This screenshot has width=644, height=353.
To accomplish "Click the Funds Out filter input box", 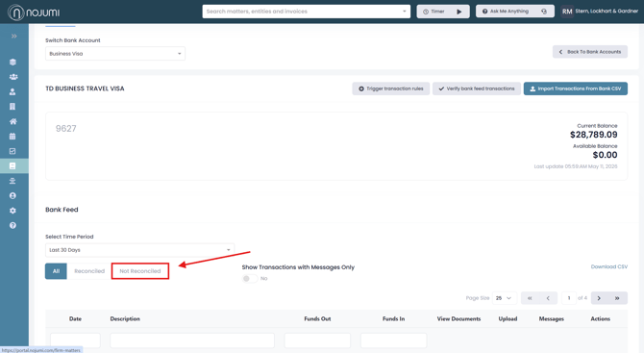I will tap(317, 340).
